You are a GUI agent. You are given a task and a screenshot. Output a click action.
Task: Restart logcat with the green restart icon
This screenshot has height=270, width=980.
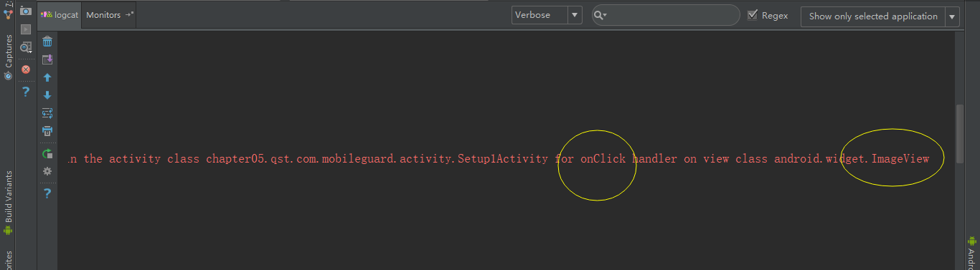coord(47,153)
